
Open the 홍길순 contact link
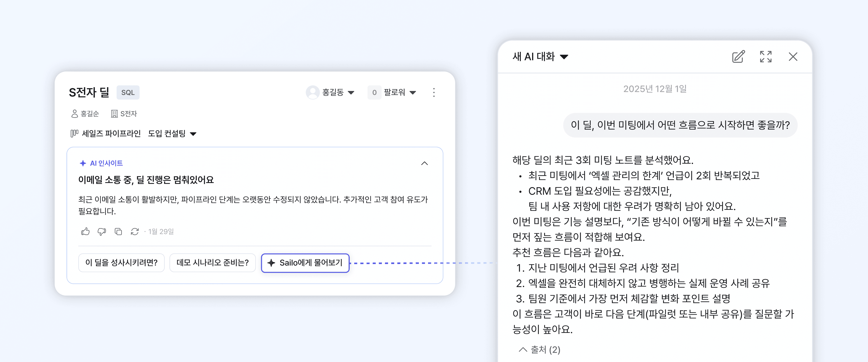tap(85, 114)
